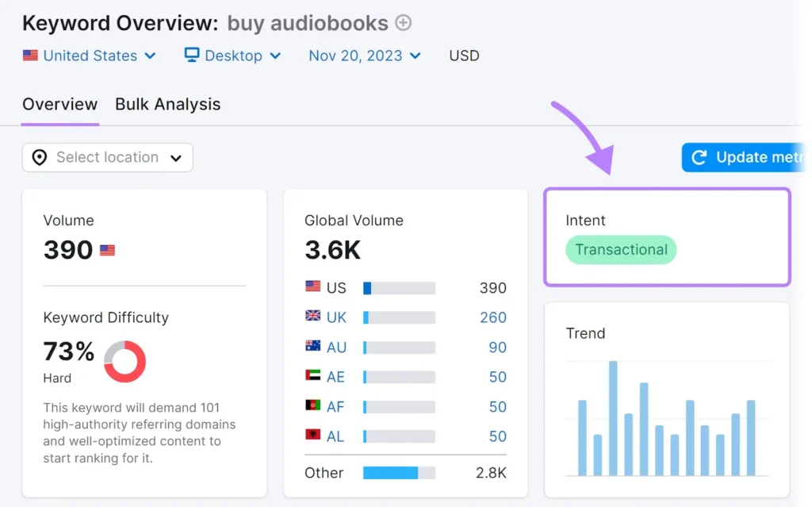
Task: Click the Keyword Difficulty donut chart
Action: pos(124,362)
